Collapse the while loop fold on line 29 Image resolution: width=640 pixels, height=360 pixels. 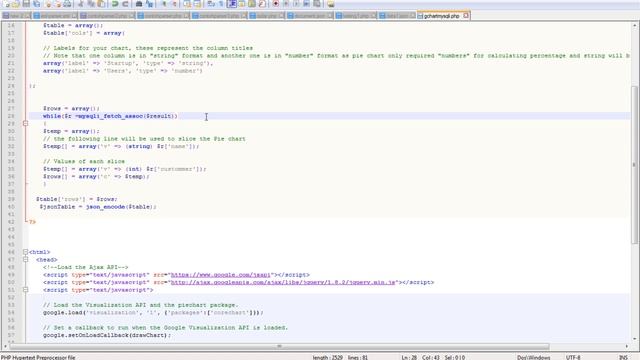click(x=25, y=123)
